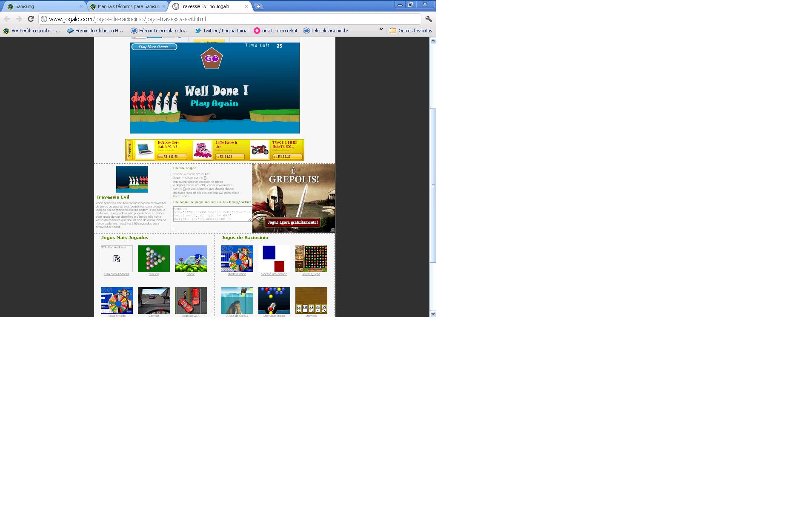Open the Dominó game thumbnail

(311, 300)
